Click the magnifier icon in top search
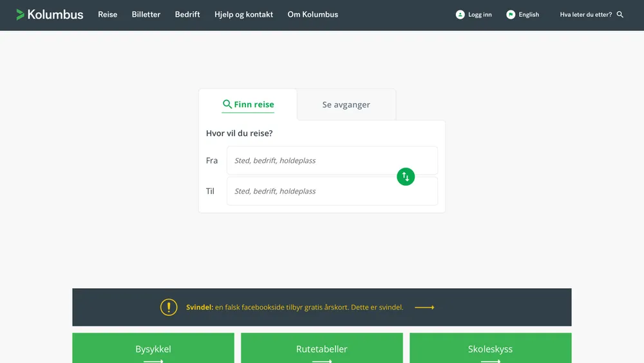The height and width of the screenshot is (363, 644). [x=620, y=14]
